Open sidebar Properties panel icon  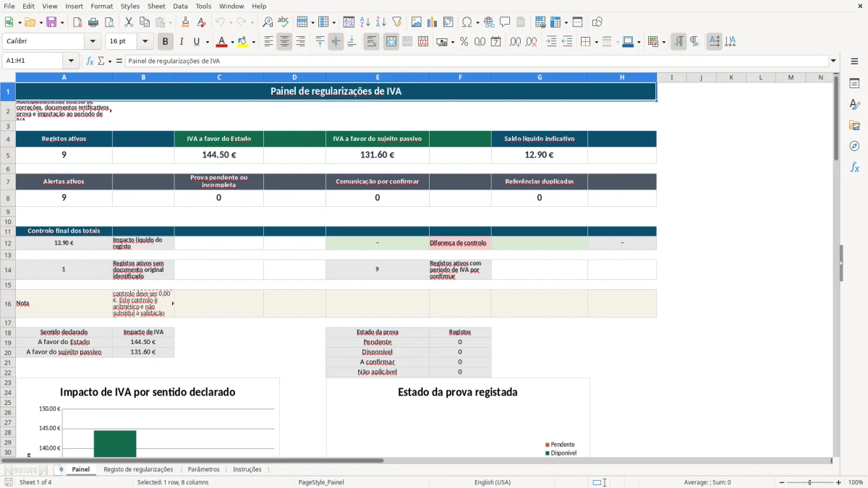(854, 84)
